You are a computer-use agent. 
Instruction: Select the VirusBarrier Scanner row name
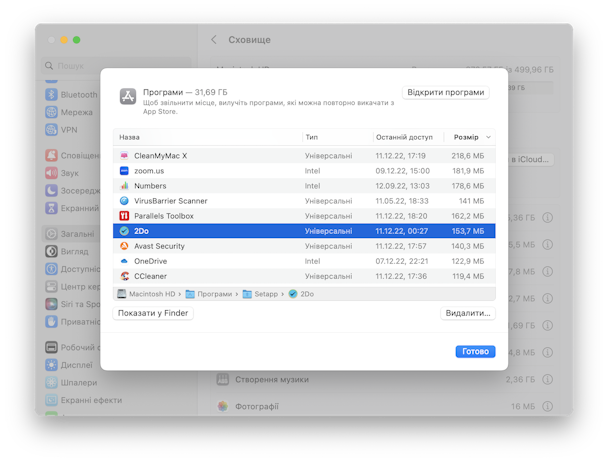click(x=171, y=201)
